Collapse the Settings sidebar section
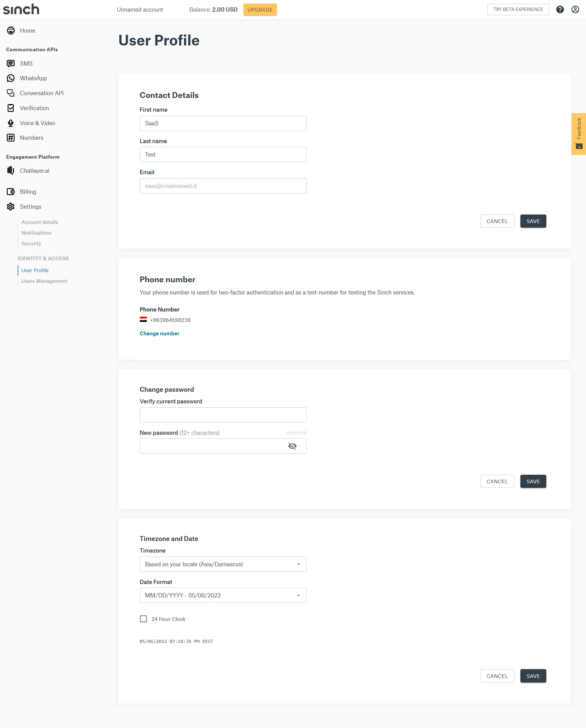586x728 pixels. point(31,207)
